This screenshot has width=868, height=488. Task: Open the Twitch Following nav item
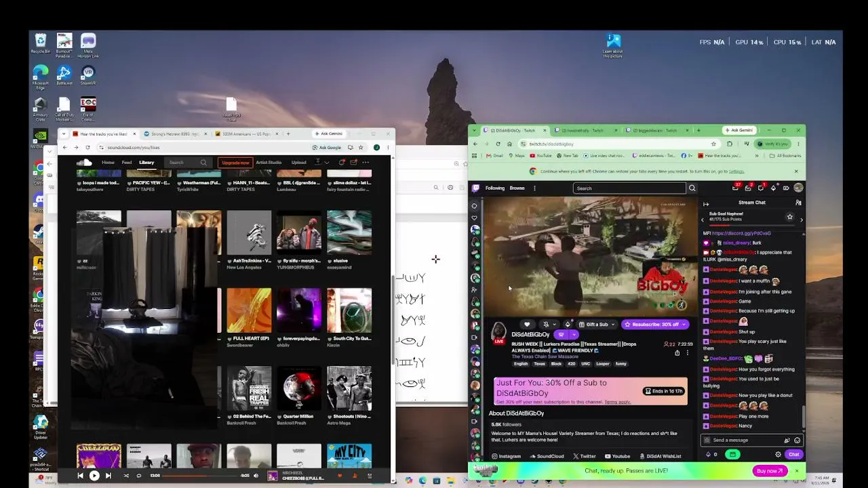pyautogui.click(x=495, y=188)
